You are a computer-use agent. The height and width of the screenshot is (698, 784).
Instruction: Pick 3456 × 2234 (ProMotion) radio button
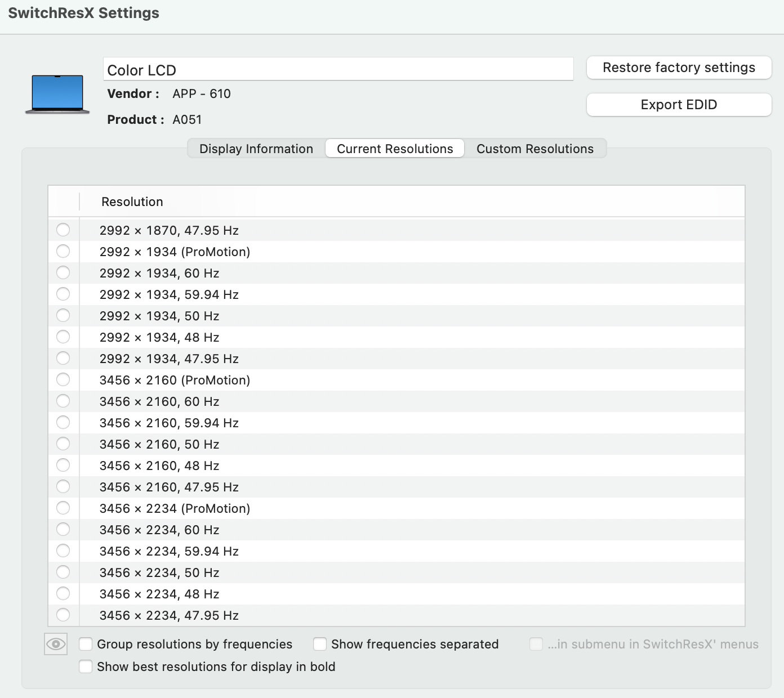tap(63, 508)
